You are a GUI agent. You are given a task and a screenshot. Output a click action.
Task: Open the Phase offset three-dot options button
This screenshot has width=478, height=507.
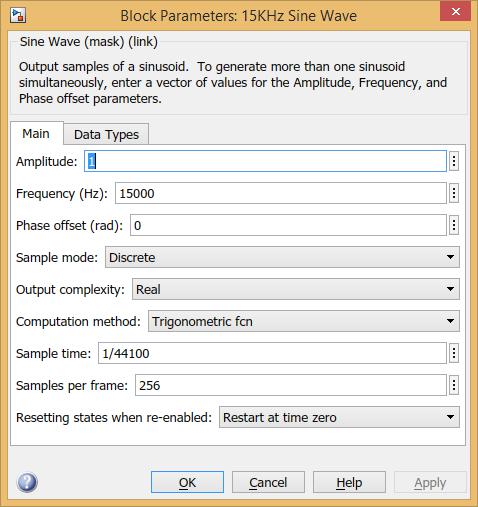[x=454, y=225]
